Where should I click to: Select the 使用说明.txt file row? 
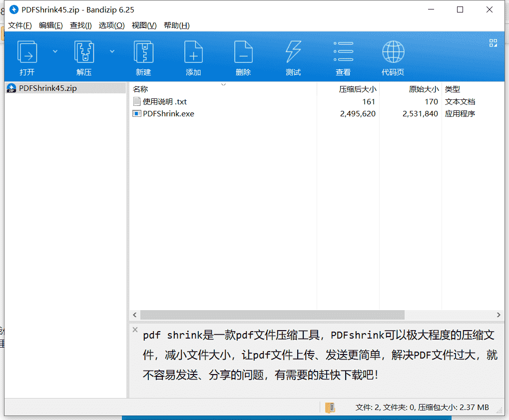(x=317, y=101)
